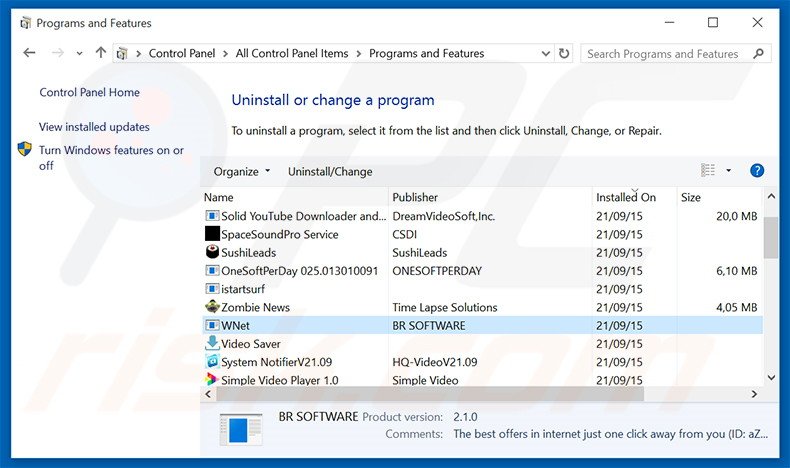This screenshot has height=468, width=790.
Task: Click the black SpaceSoundPro Service icon
Action: coord(212,234)
